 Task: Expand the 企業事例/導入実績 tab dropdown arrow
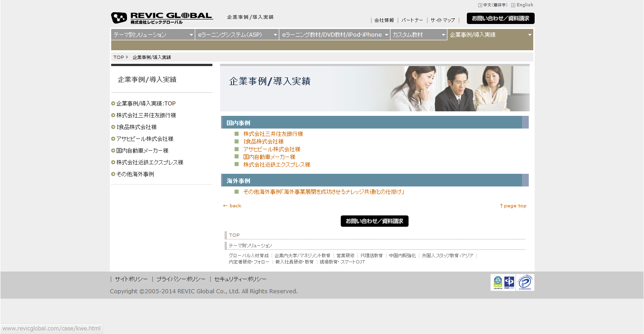click(x=530, y=35)
